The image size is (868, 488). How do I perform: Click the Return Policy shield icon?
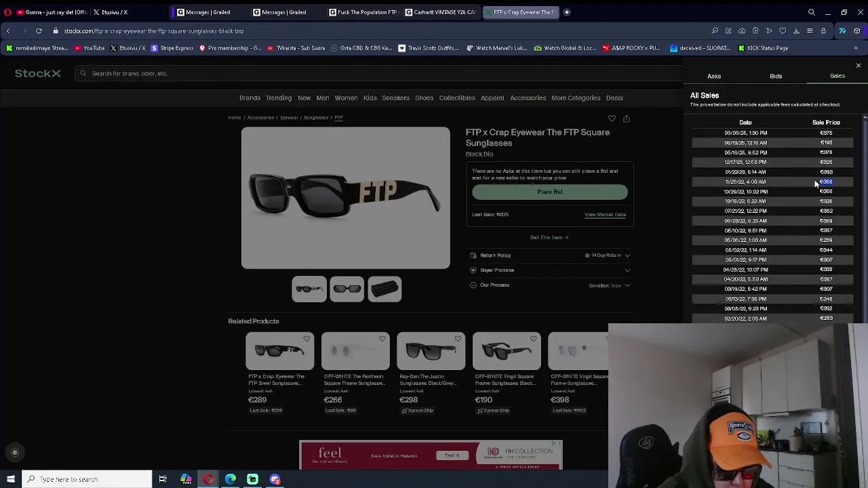(473, 256)
